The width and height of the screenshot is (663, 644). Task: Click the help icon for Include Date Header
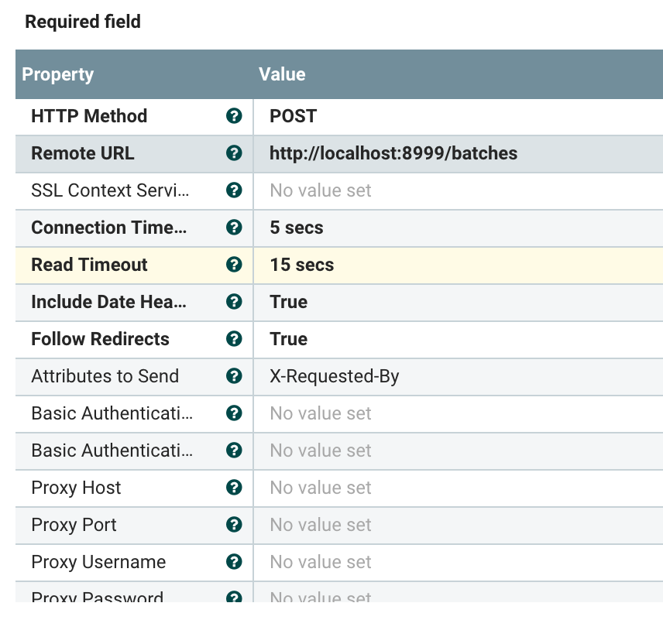tap(234, 302)
